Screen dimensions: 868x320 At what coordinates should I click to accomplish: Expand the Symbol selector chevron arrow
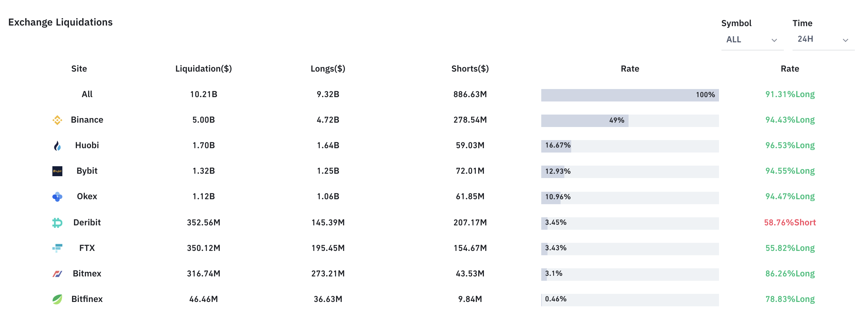774,40
